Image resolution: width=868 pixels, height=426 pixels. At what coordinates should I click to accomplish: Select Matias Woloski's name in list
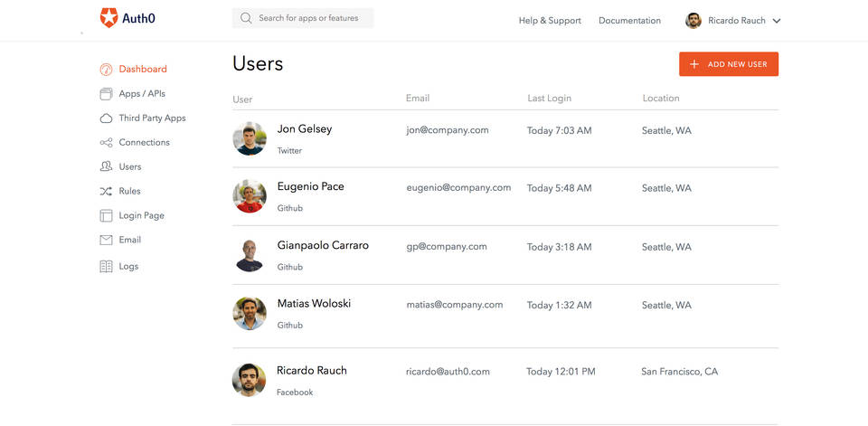(314, 303)
